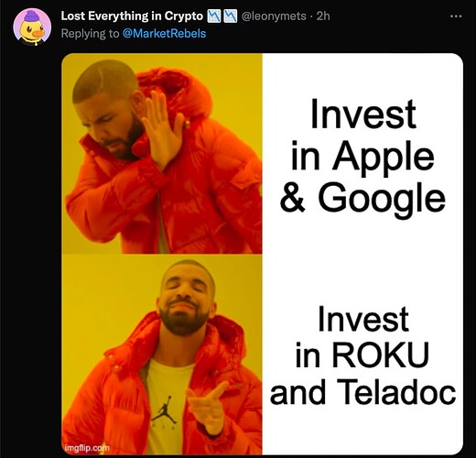
Task: Click the second chart-down emoji badge
Action: pyautogui.click(x=231, y=16)
